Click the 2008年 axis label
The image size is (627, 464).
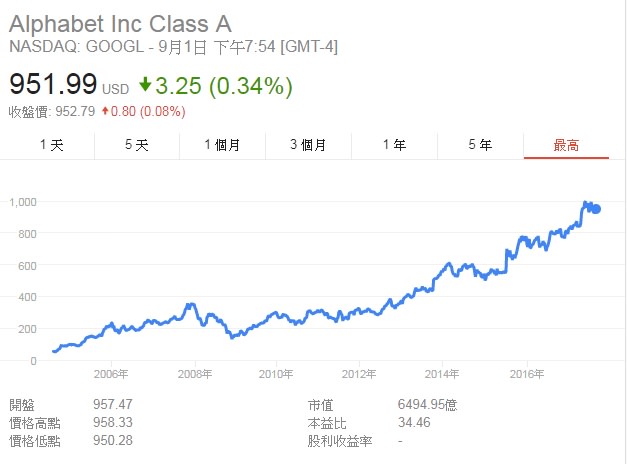pyautogui.click(x=195, y=374)
